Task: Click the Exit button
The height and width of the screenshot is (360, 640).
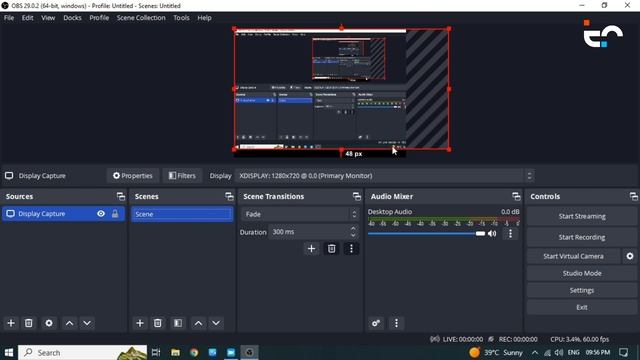Action: pos(582,307)
